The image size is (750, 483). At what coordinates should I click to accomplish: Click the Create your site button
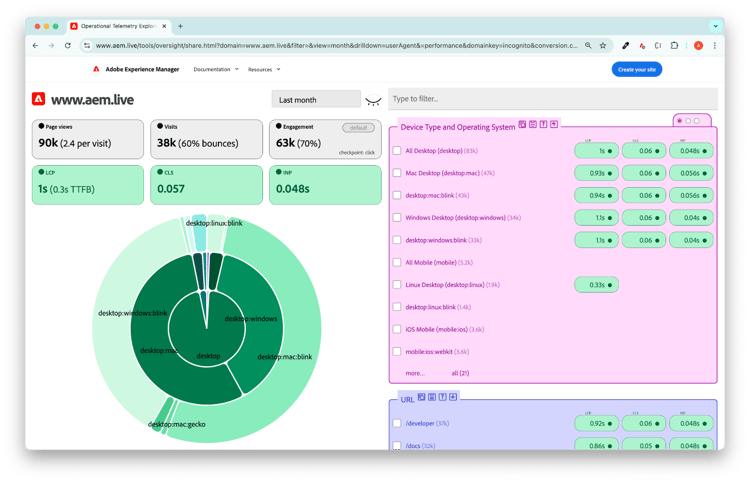(x=636, y=69)
